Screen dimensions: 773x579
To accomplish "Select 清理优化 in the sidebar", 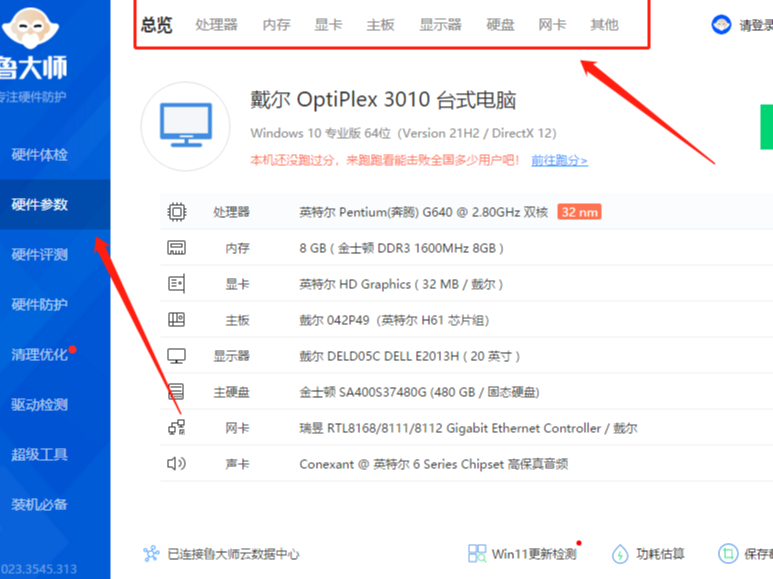I will (x=39, y=355).
